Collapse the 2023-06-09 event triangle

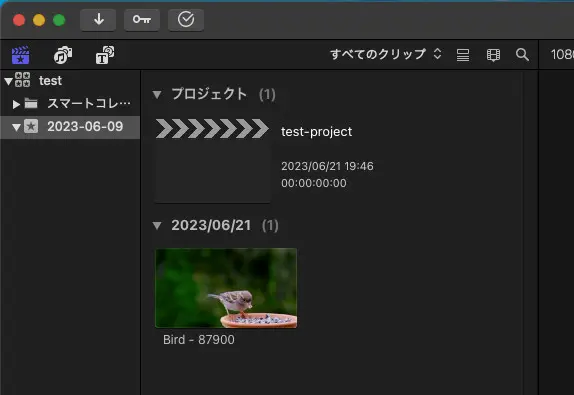tap(16, 127)
